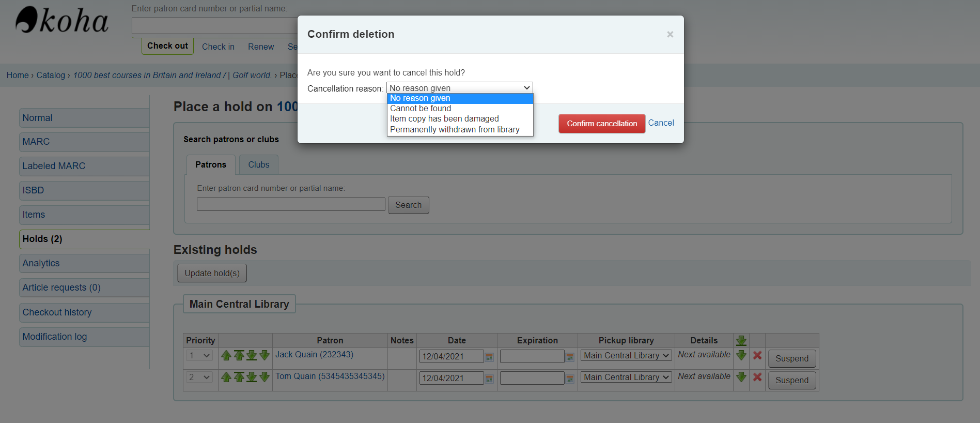The width and height of the screenshot is (980, 423).
Task: Expand pickup library dropdown for Tom Quain
Action: tap(626, 377)
